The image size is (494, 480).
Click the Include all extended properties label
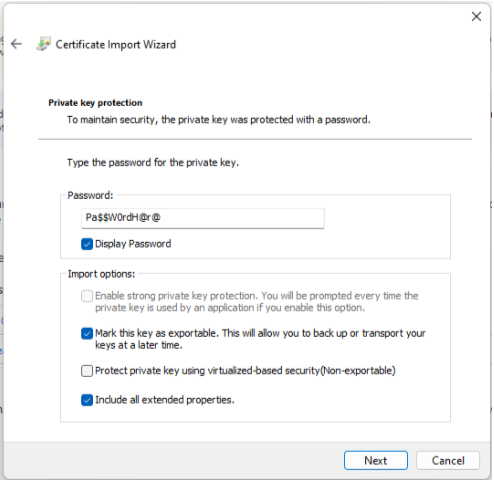point(165,400)
